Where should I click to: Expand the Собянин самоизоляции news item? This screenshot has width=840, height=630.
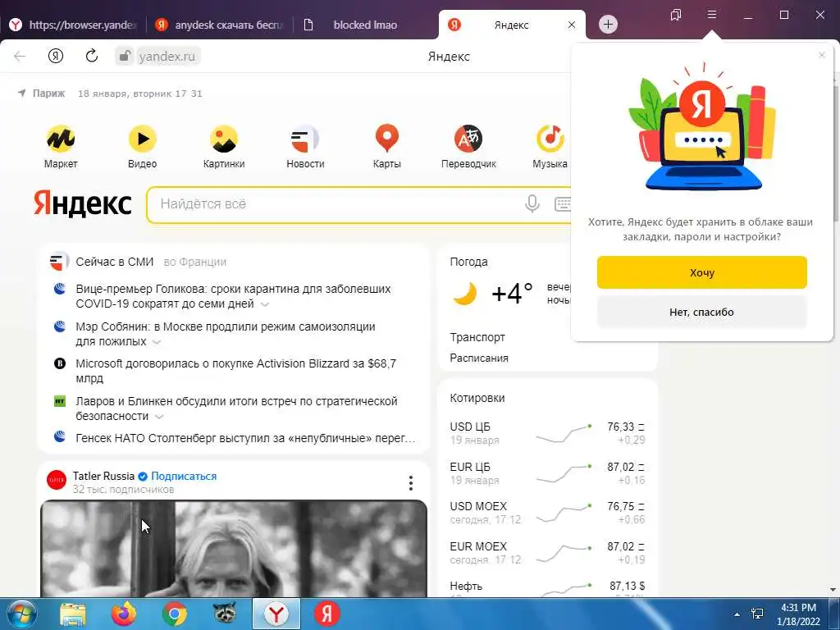[x=157, y=342]
